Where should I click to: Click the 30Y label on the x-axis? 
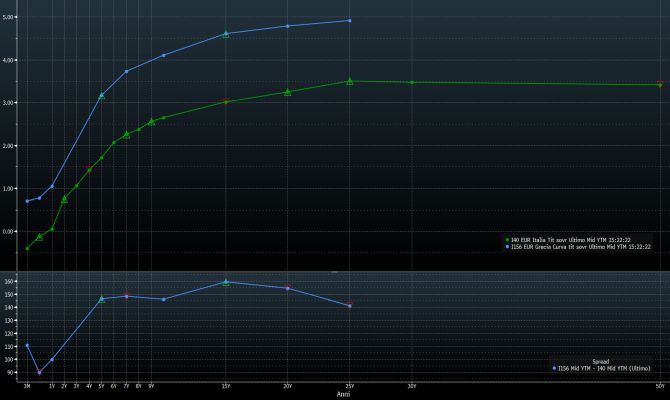[412, 385]
